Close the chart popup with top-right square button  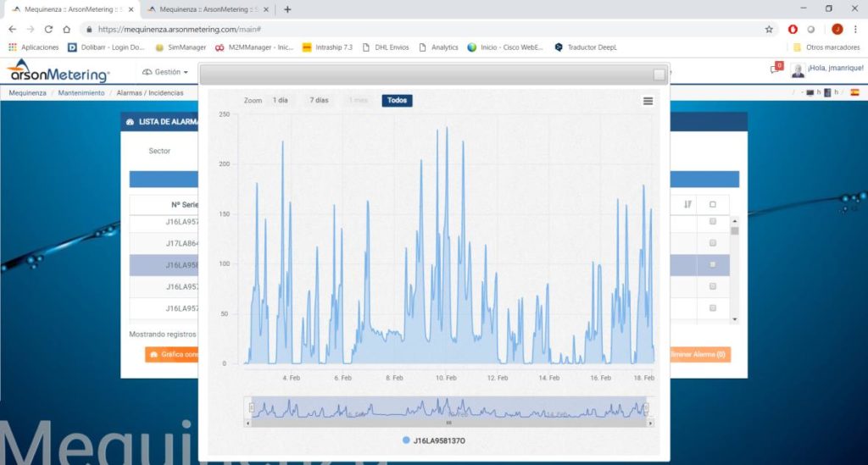coord(659,75)
